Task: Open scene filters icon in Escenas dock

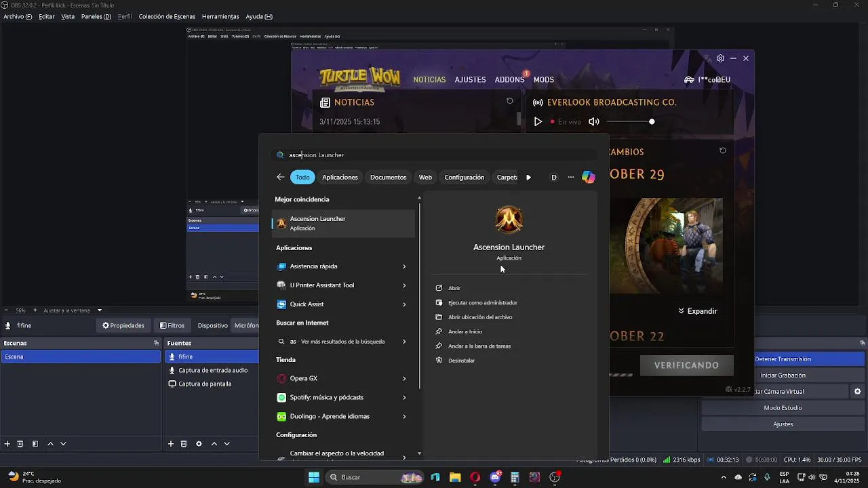Action: tap(35, 444)
